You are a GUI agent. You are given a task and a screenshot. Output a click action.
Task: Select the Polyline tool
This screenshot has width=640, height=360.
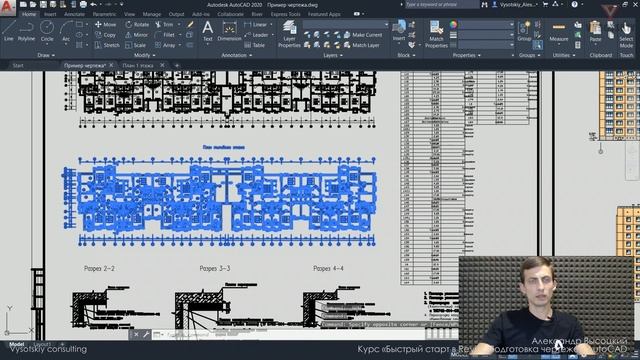pos(26,31)
